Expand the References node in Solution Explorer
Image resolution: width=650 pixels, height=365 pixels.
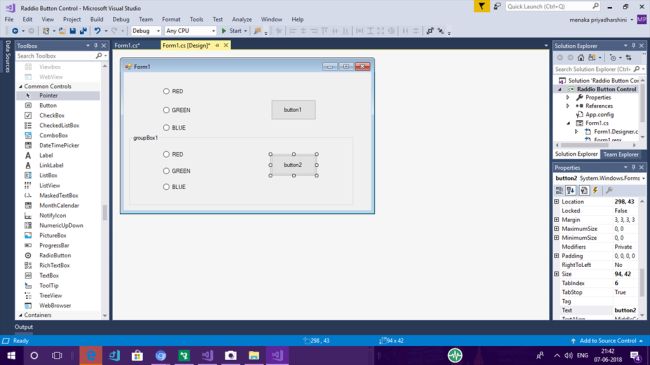point(568,106)
